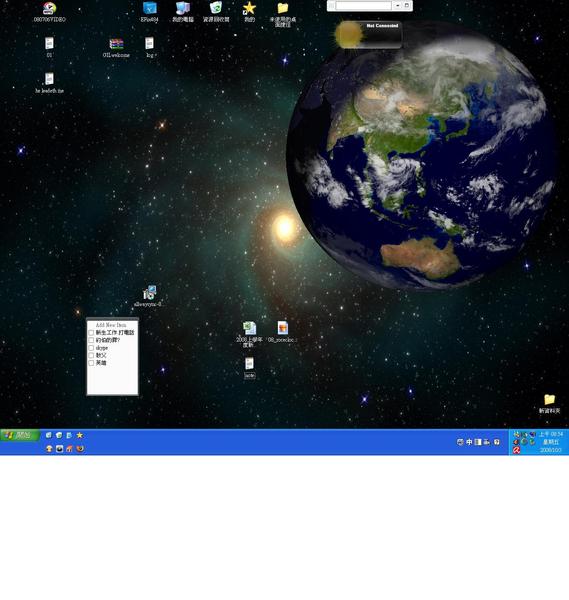Image resolution: width=569 pixels, height=600 pixels.
Task: Click the orange house icon in Quick Launch
Action: (70, 449)
